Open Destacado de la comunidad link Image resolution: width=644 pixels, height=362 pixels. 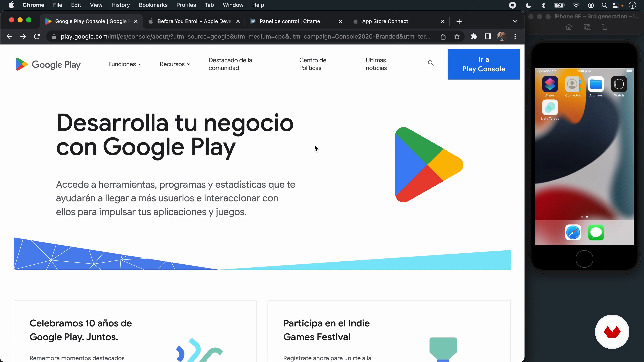[x=230, y=64]
